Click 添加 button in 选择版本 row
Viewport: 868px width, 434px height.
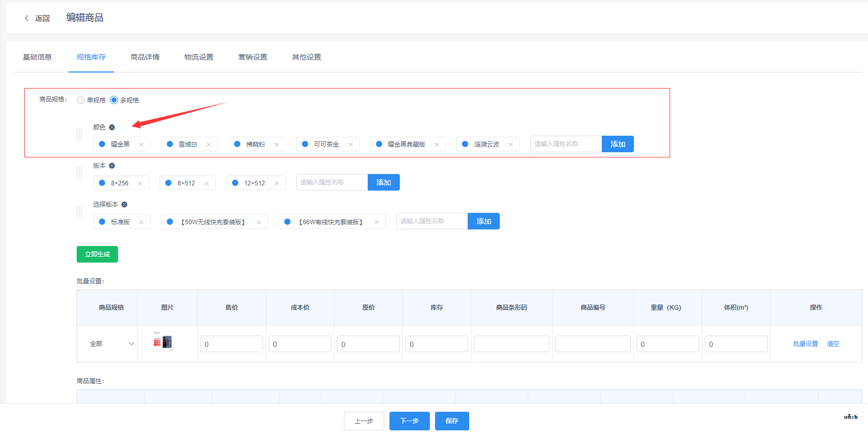click(484, 221)
